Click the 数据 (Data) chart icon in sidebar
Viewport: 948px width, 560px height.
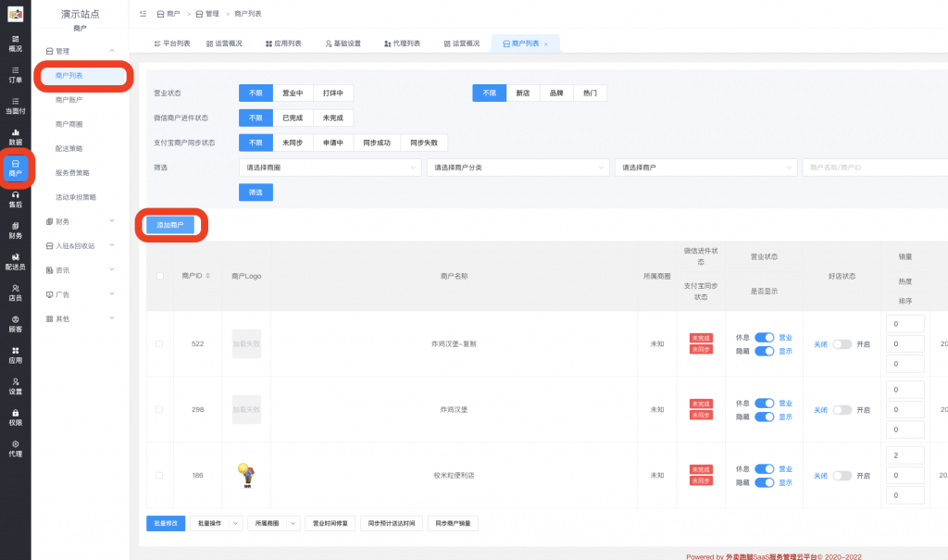coord(15,136)
